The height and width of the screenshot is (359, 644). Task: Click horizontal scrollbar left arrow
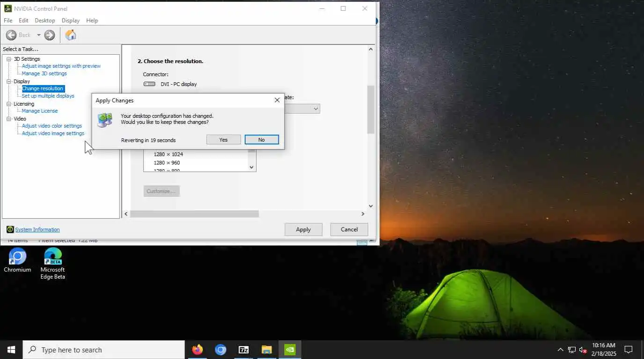[125, 214]
